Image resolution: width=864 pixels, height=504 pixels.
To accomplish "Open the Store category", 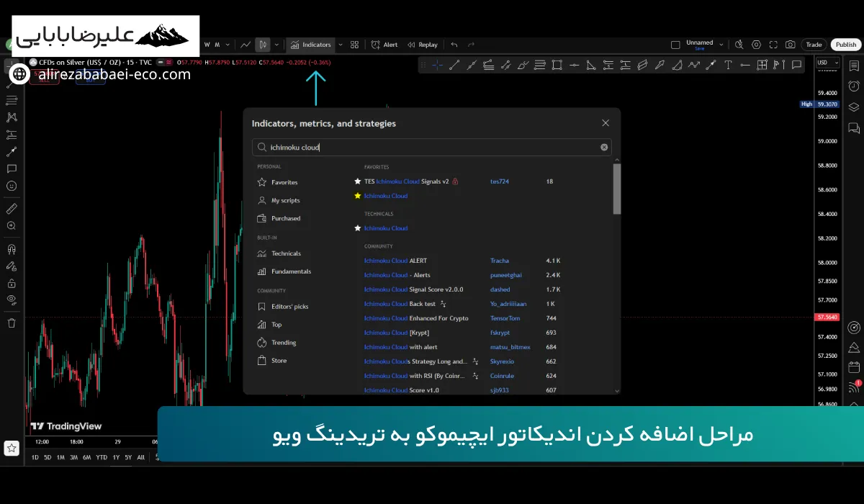I will (272, 361).
